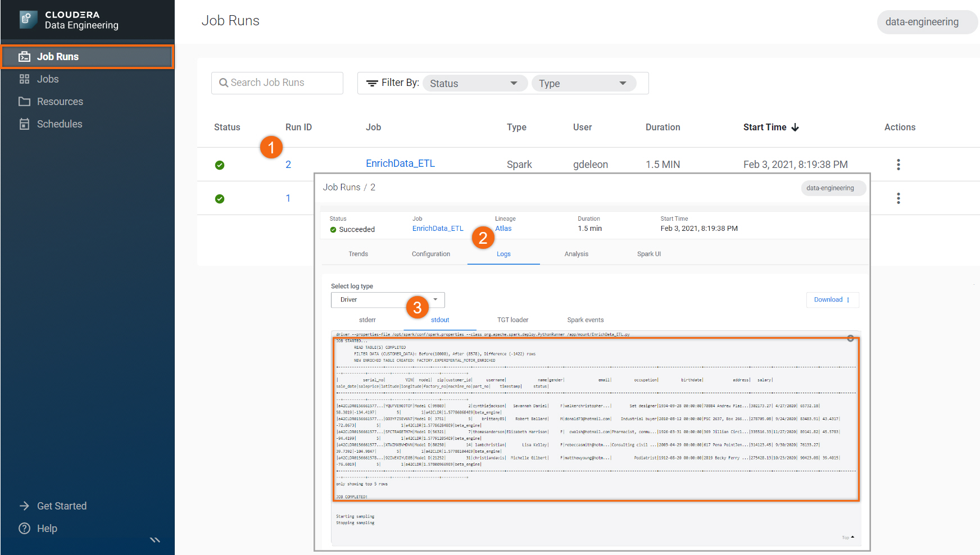Collapse the sidebar with the chevron icon
Image resolution: width=980 pixels, height=555 pixels.
click(x=155, y=540)
